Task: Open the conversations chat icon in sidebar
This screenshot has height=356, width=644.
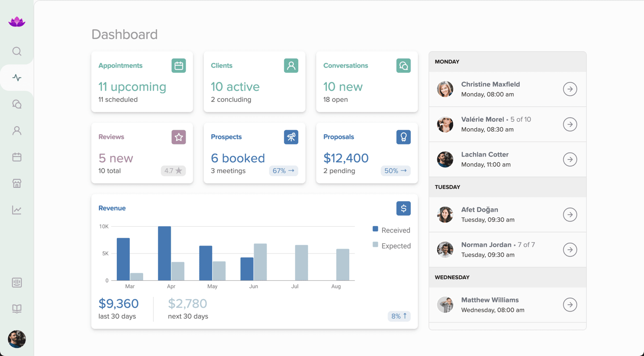Action: click(17, 104)
